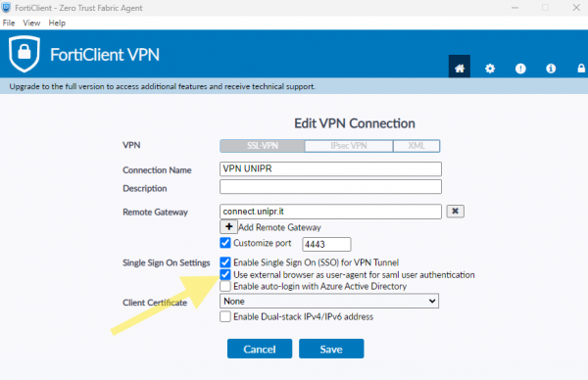Click the Remote Gateway field
The width and height of the screenshot is (588, 380).
(330, 212)
